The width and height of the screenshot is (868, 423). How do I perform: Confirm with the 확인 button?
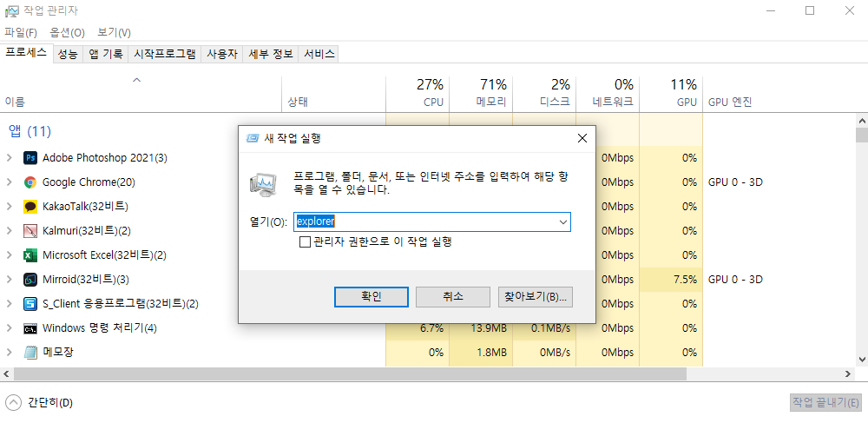[372, 297]
